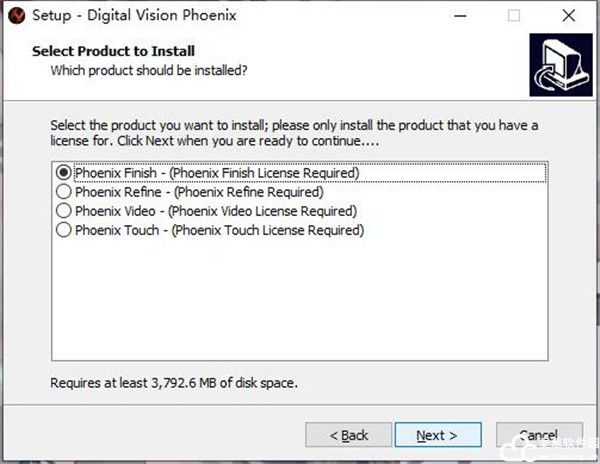Close the Setup dialog
This screenshot has height=464, width=600.
[569, 16]
